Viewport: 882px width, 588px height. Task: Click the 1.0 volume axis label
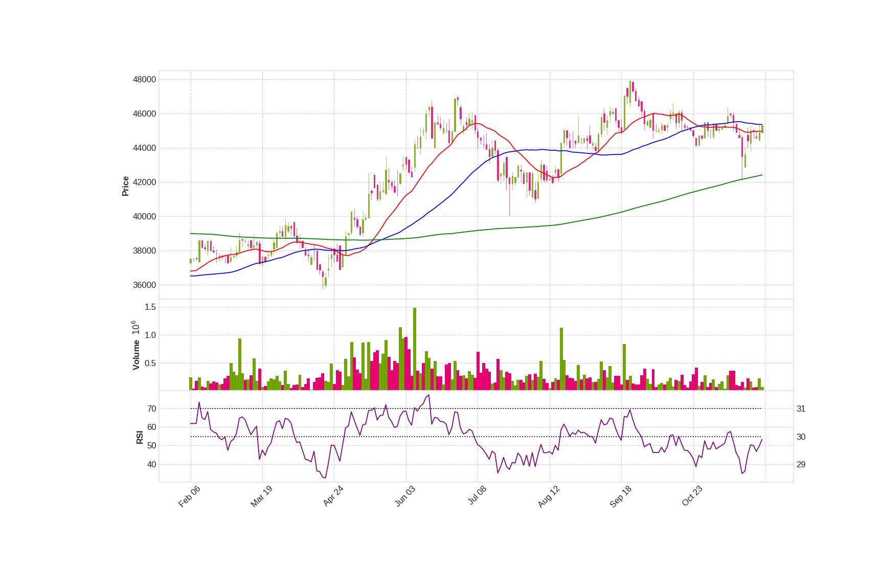pyautogui.click(x=150, y=335)
